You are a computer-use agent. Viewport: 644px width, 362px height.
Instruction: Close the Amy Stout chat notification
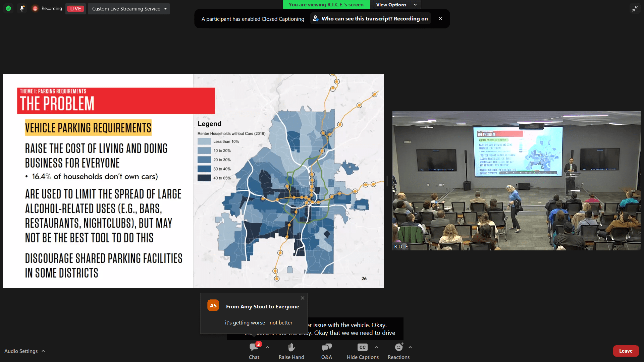(x=303, y=298)
